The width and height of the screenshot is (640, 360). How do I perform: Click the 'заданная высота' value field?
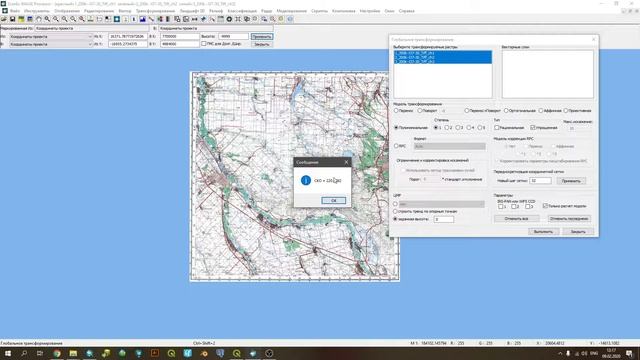click(x=444, y=219)
